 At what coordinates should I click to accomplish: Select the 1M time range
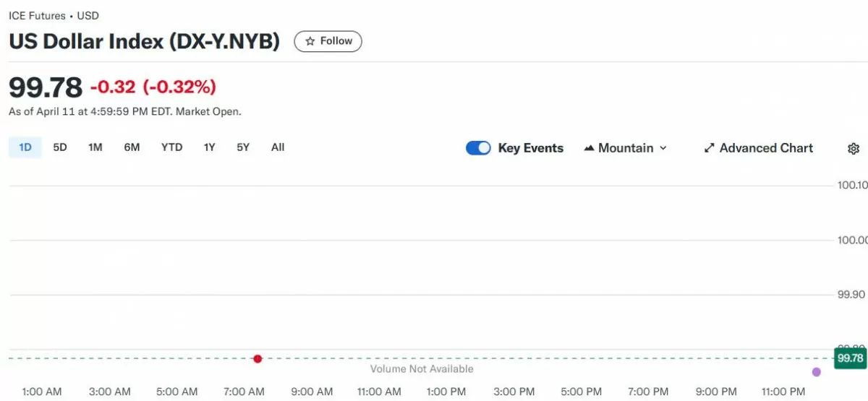[95, 147]
